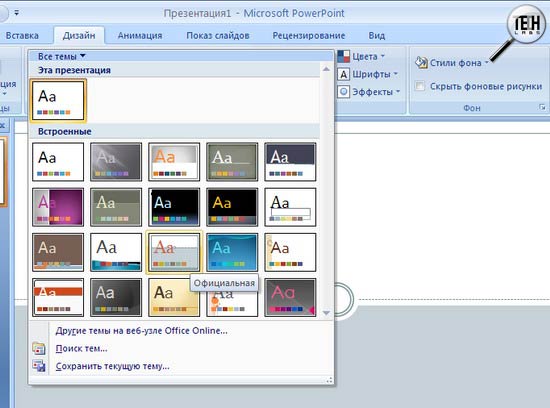This screenshot has height=408, width=550.
Task: Select the current theme under Эта презентация
Action: point(58,101)
